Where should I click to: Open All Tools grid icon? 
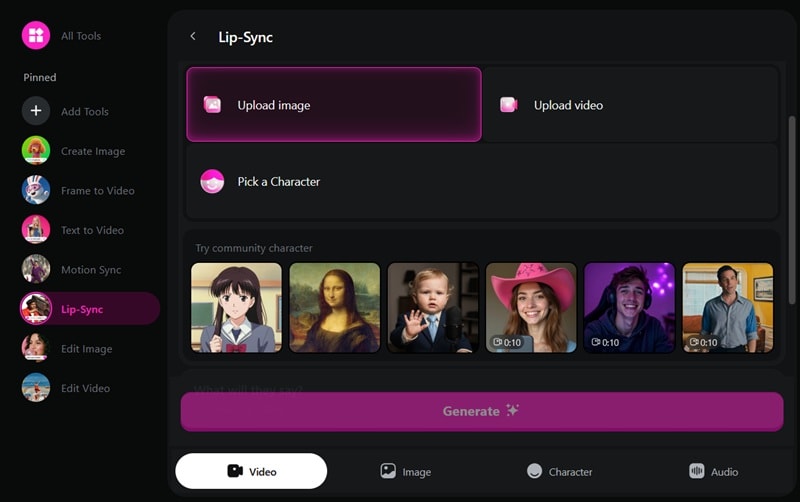click(36, 35)
